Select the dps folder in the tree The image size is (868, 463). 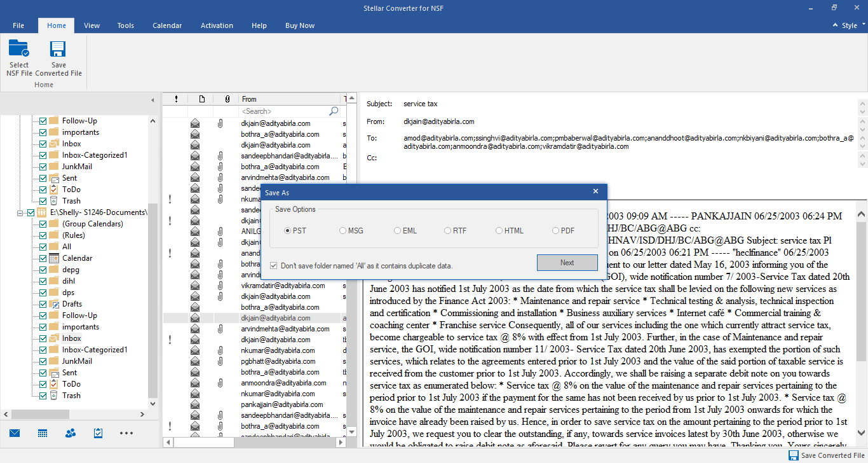69,293
